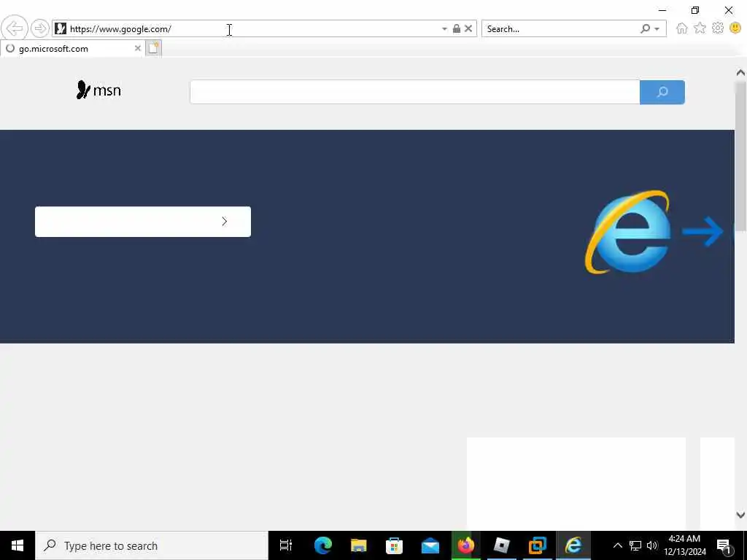
Task: Go back with the browser Back arrow
Action: pos(15,28)
